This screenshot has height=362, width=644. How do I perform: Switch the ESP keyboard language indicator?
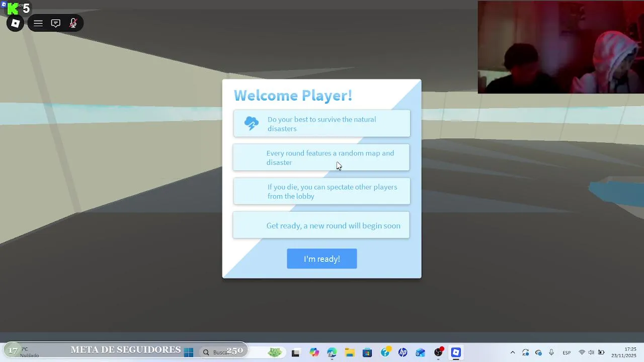pyautogui.click(x=567, y=352)
